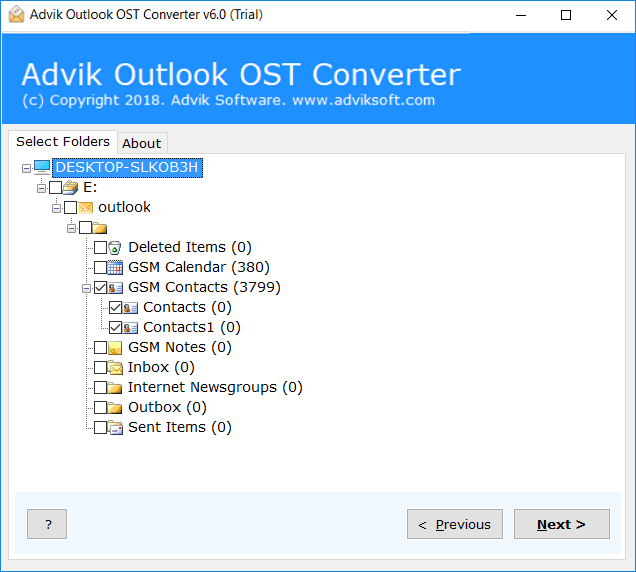Select the E: label in the tree
Screen dimensions: 636x572
[x=90, y=187]
